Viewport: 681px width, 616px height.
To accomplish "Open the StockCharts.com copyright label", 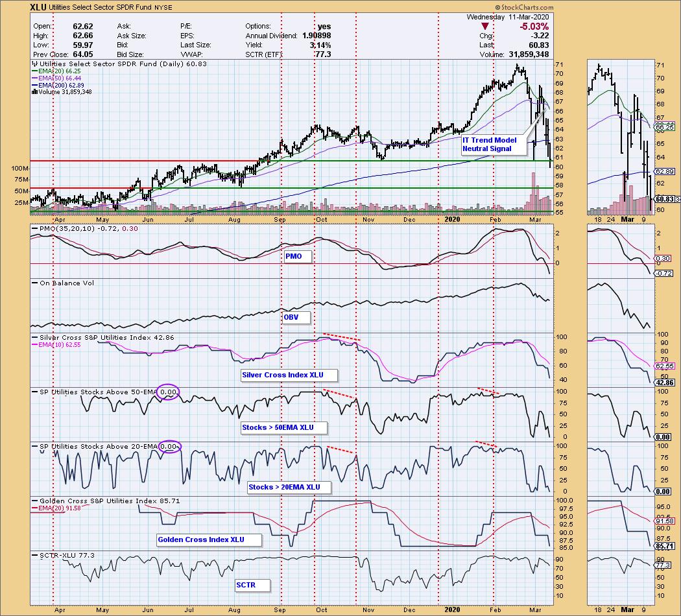I will click(x=524, y=7).
